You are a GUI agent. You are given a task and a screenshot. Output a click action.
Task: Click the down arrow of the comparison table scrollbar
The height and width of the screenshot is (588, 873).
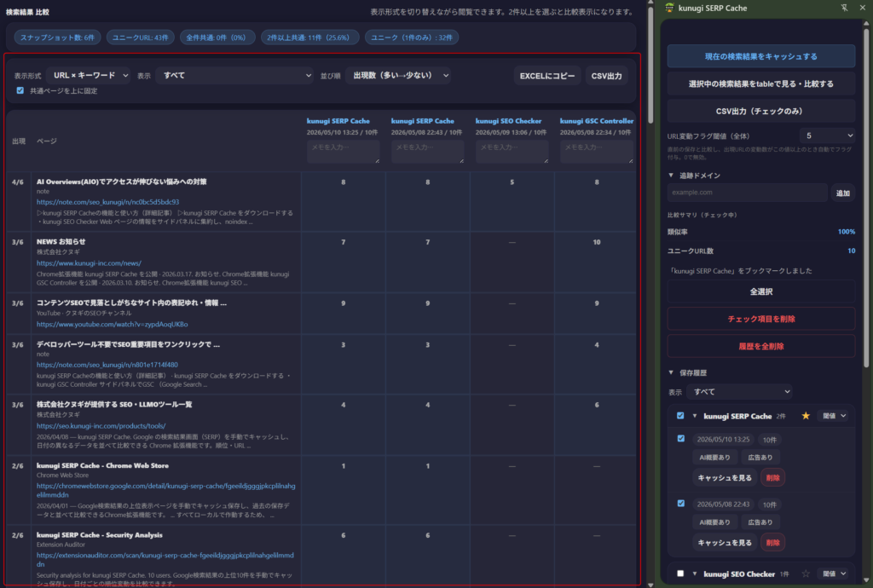650,585
